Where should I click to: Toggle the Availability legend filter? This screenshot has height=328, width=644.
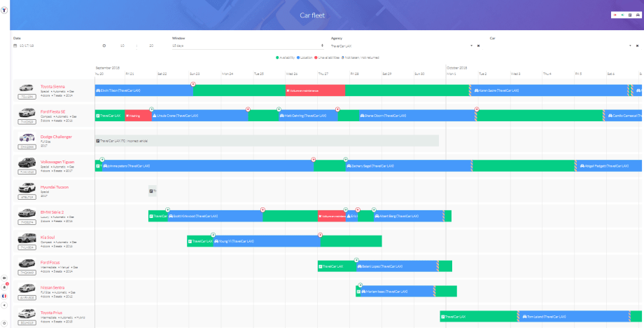click(x=286, y=57)
